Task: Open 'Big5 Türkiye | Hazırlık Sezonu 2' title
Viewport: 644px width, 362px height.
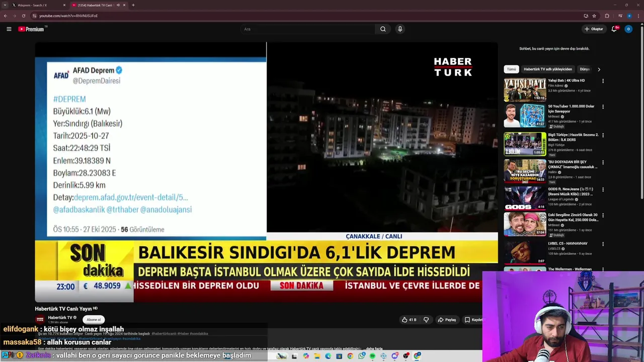Action: [574, 137]
